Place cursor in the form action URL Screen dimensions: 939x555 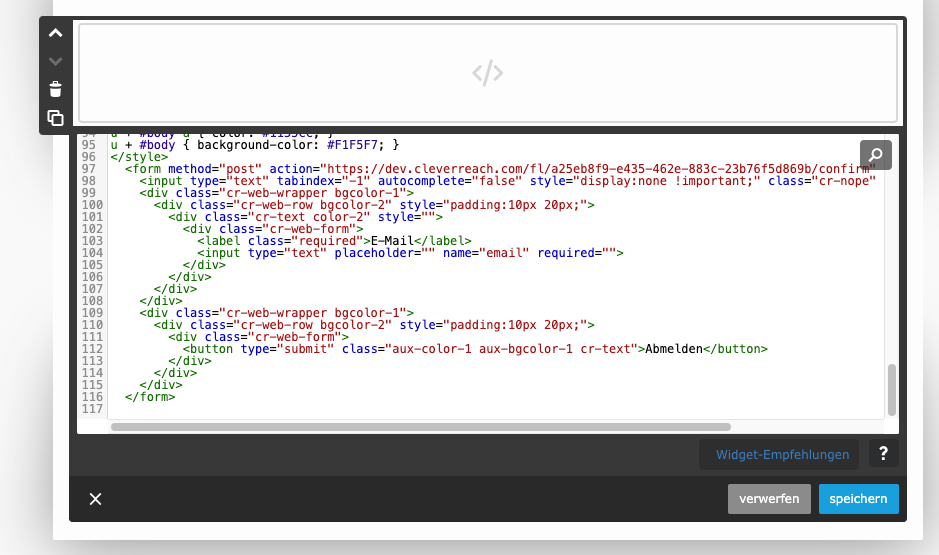[x=598, y=169]
